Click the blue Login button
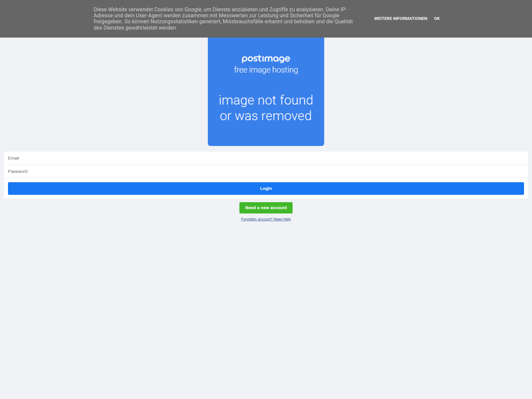 coord(266,189)
